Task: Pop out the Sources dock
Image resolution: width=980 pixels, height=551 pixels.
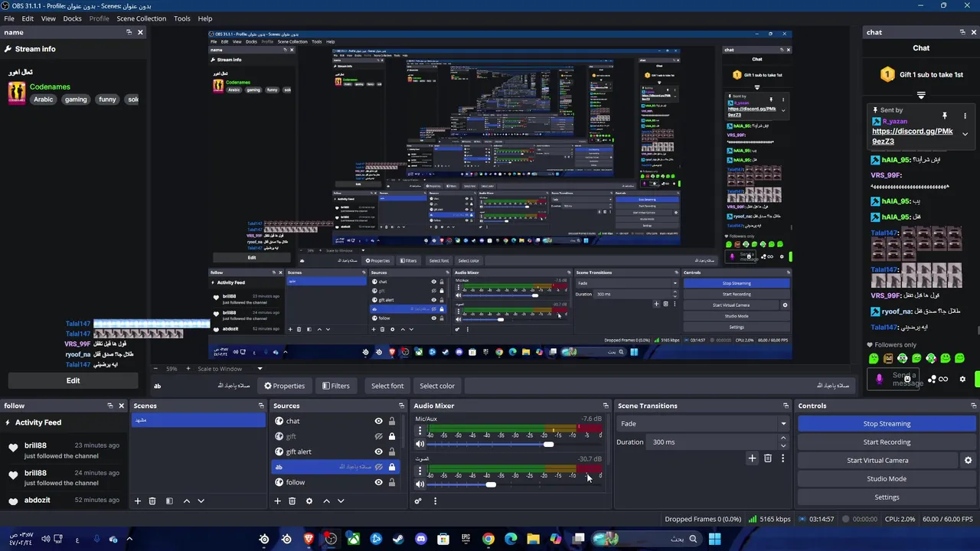Action: click(401, 406)
